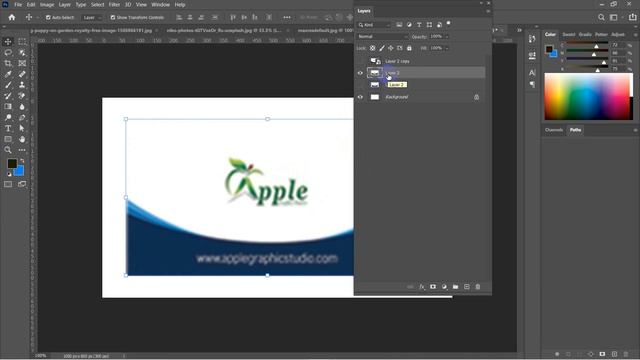Open the blending mode Normal dropdown
Viewport: 640px width, 360px height.
382,36
